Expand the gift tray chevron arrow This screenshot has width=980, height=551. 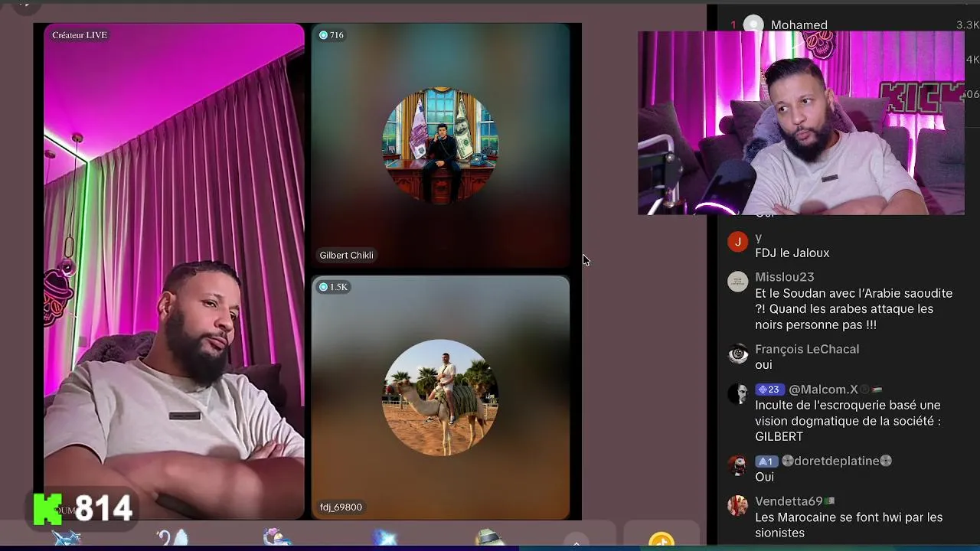click(576, 542)
